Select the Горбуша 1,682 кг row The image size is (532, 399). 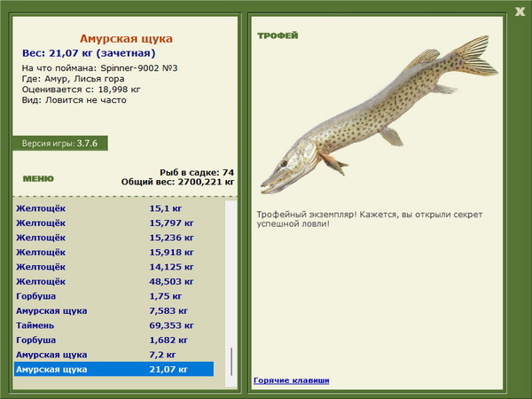click(114, 340)
